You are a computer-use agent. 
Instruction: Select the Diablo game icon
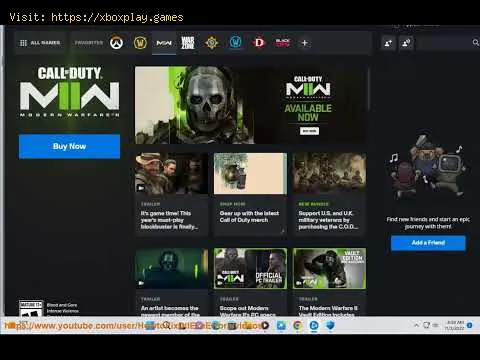[x=259, y=43]
